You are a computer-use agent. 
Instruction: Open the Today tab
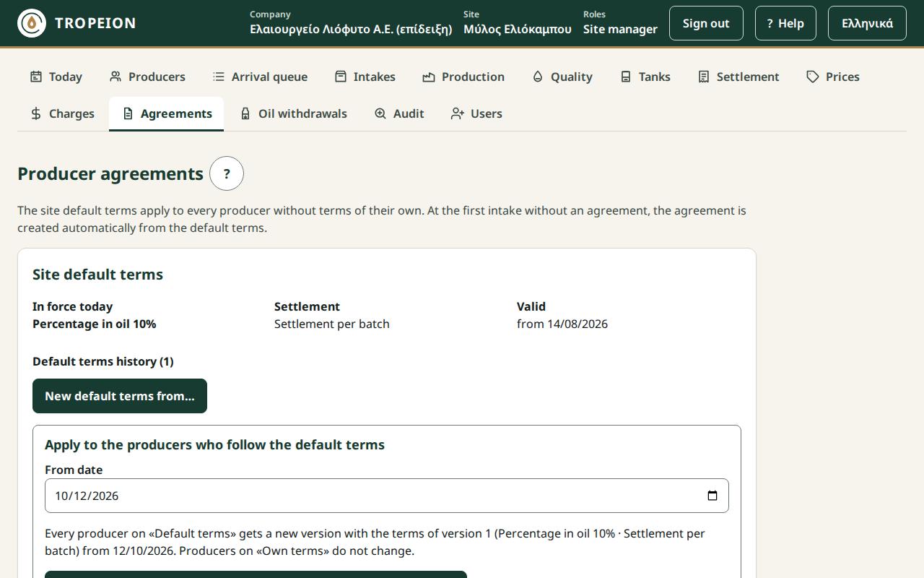click(x=56, y=77)
